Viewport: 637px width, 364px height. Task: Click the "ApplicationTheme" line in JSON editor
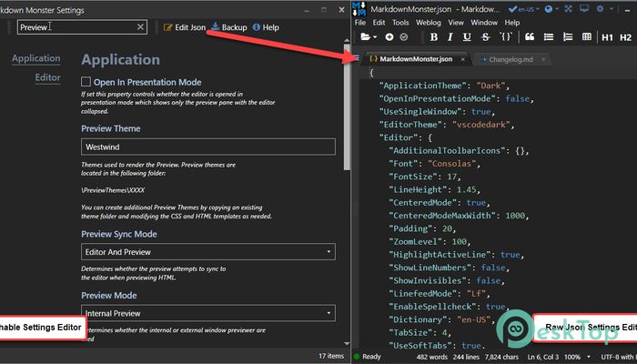point(444,86)
